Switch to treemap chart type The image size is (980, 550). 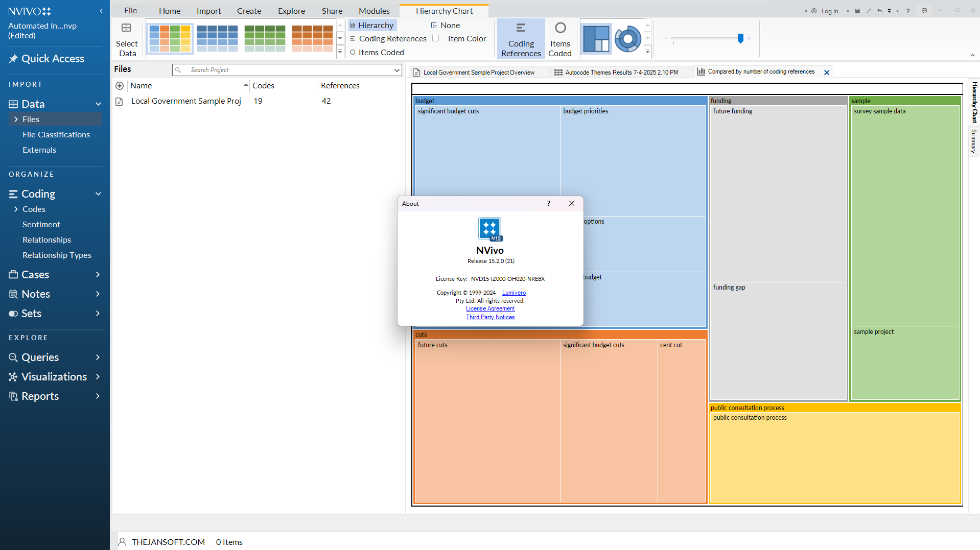click(596, 39)
